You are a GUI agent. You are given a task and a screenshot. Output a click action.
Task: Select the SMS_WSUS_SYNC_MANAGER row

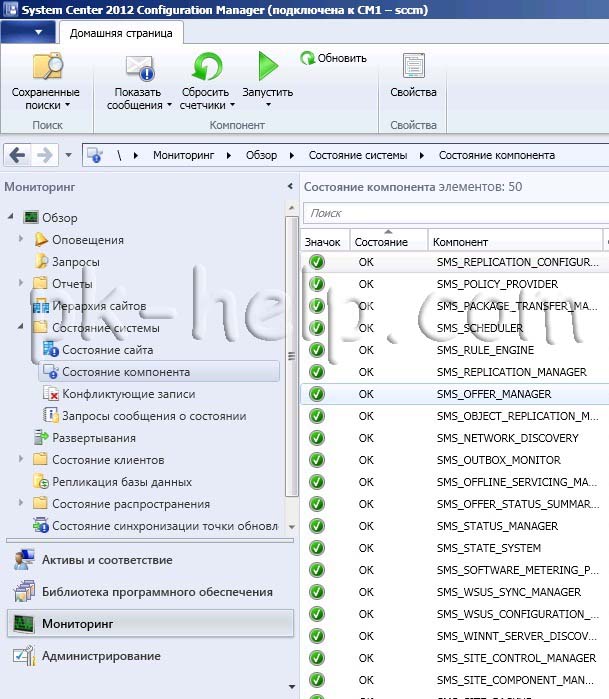pyautogui.click(x=455, y=592)
